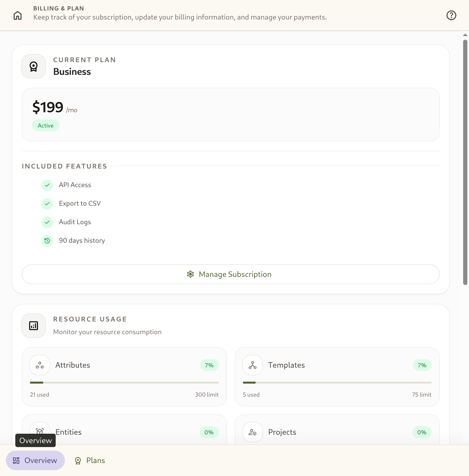Viewport: 469px width, 476px height.
Task: Click the Active status badge
Action: coord(46,126)
